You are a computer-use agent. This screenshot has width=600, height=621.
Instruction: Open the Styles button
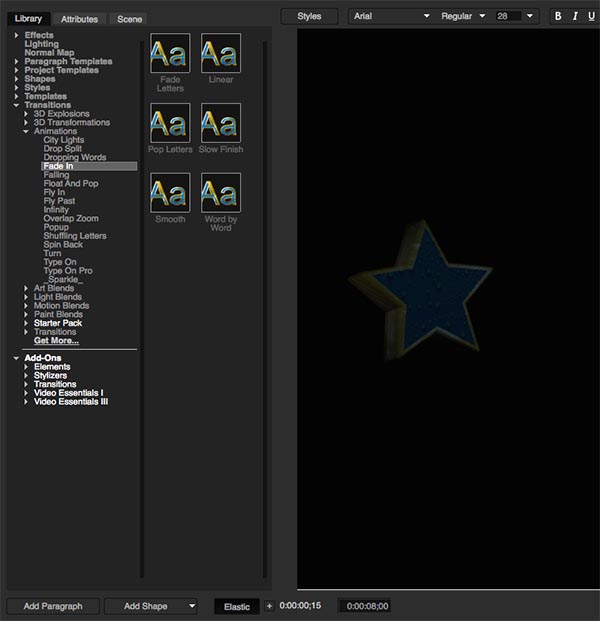(309, 16)
